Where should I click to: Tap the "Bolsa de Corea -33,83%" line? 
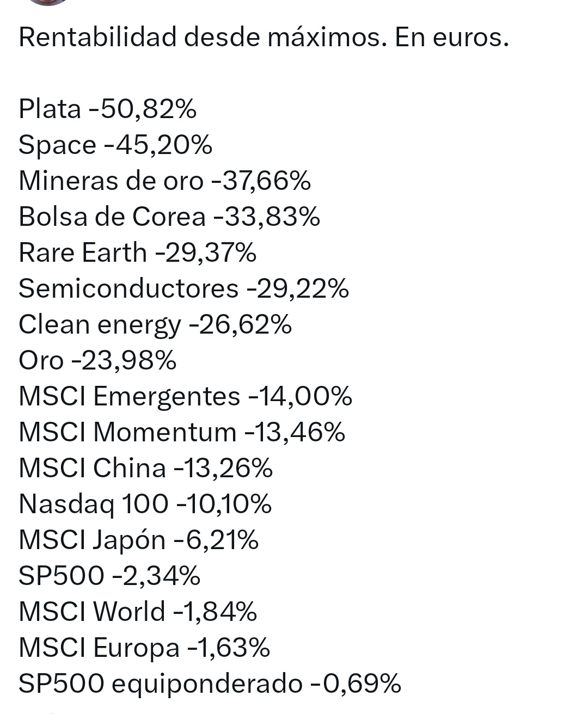[x=169, y=217]
